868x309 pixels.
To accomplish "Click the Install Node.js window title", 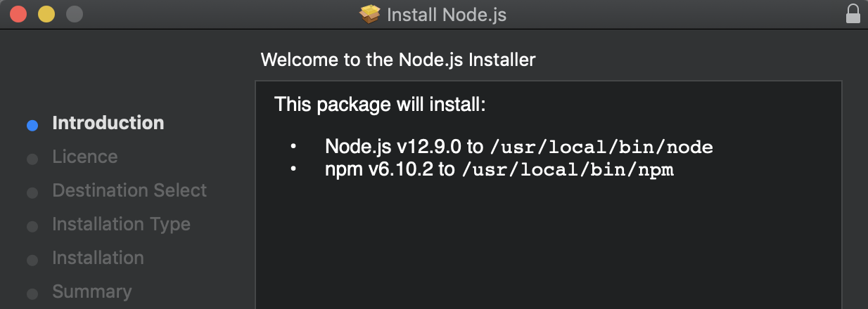I will [x=447, y=15].
